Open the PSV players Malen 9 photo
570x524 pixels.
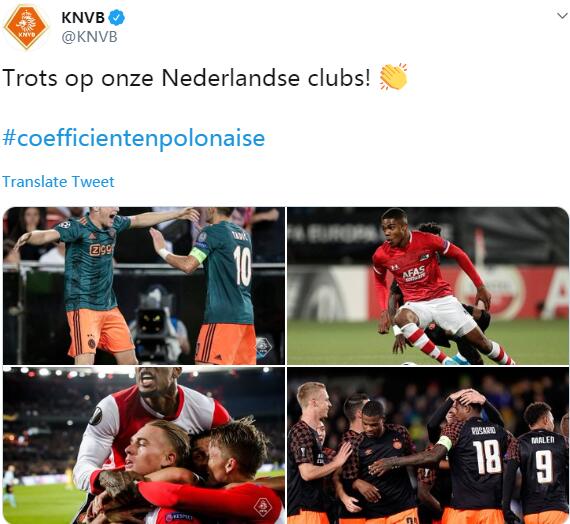click(428, 445)
